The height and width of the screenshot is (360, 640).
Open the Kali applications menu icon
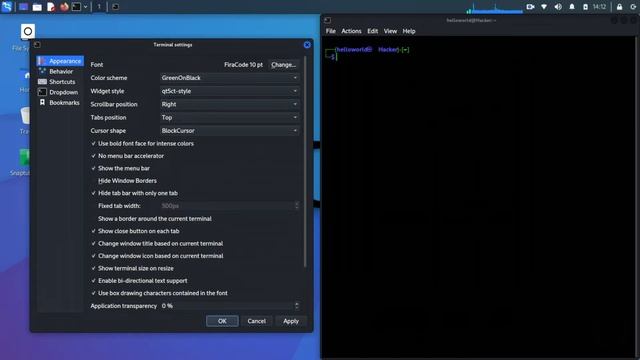[x=7, y=7]
